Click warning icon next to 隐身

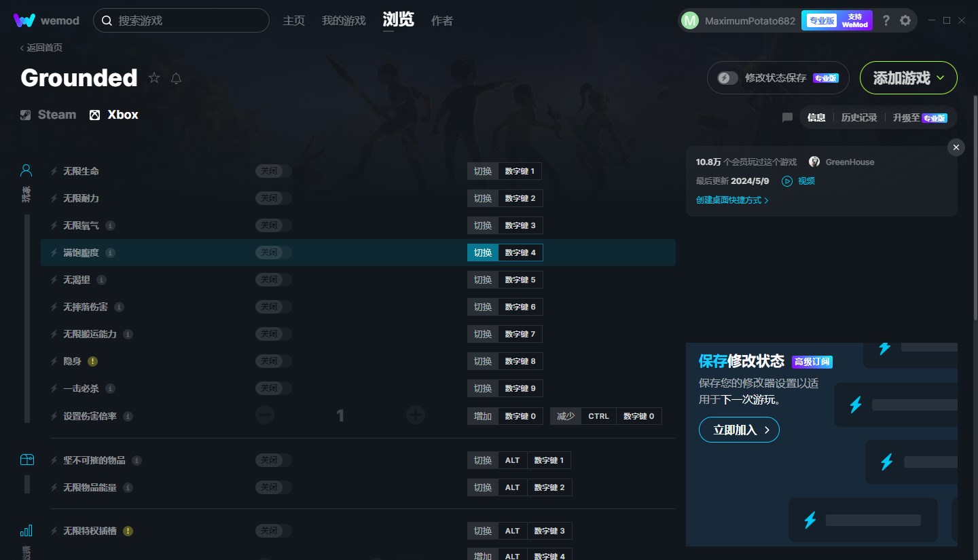(92, 361)
